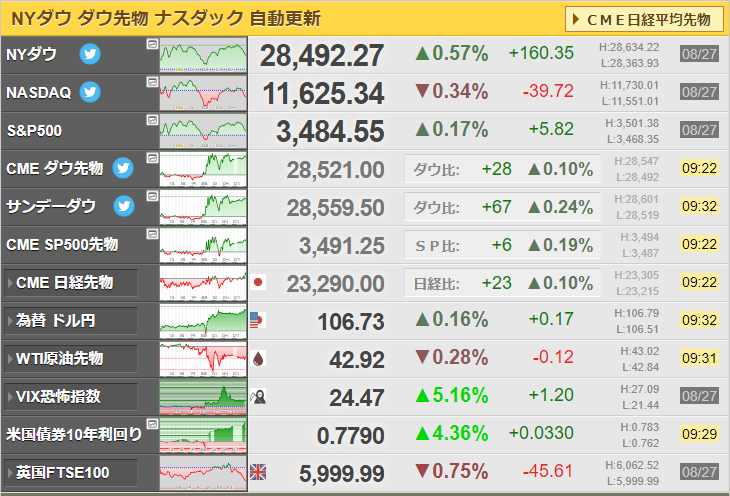Expand the VIX恐怖指数 item
730x496 pixels.
click(x=71, y=397)
